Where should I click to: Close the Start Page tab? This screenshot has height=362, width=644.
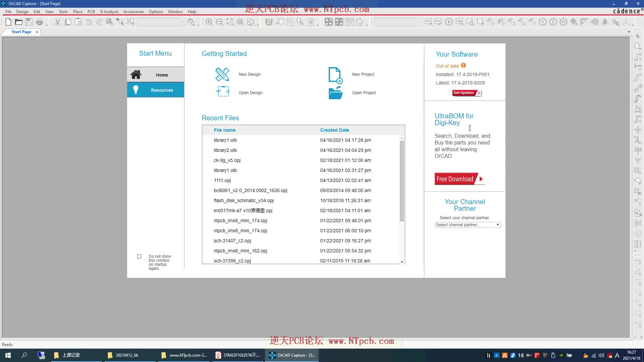(37, 32)
